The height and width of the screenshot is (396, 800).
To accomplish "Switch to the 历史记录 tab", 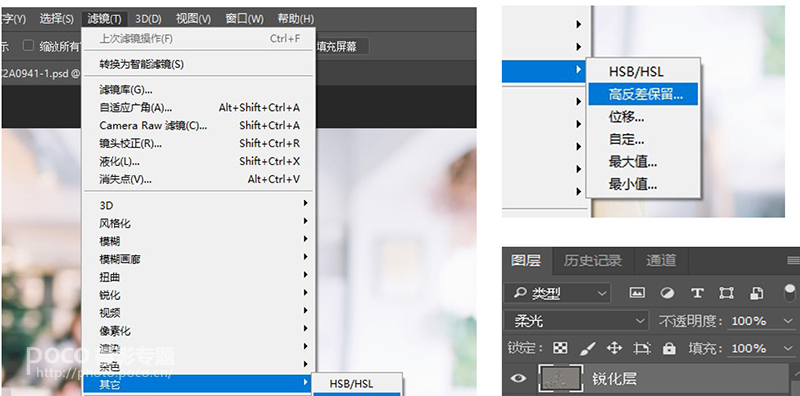I will tap(593, 261).
